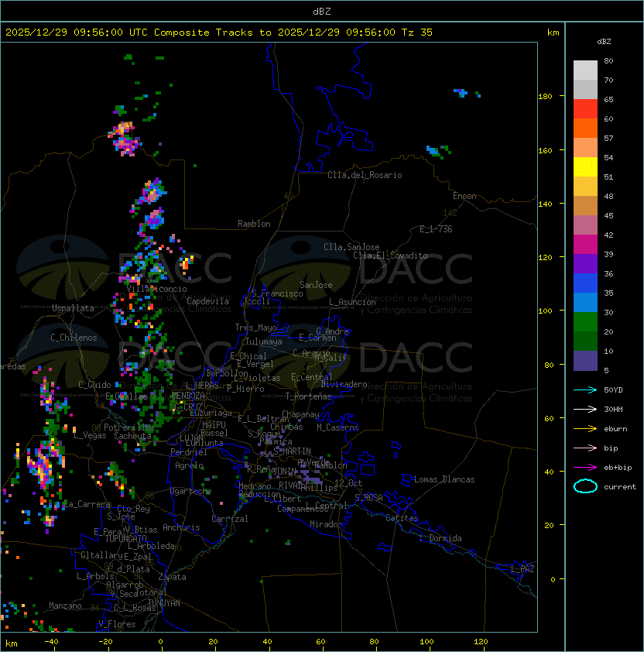Click the L_PAZ map label
Viewport: 644px width, 652px height.
click(x=522, y=569)
